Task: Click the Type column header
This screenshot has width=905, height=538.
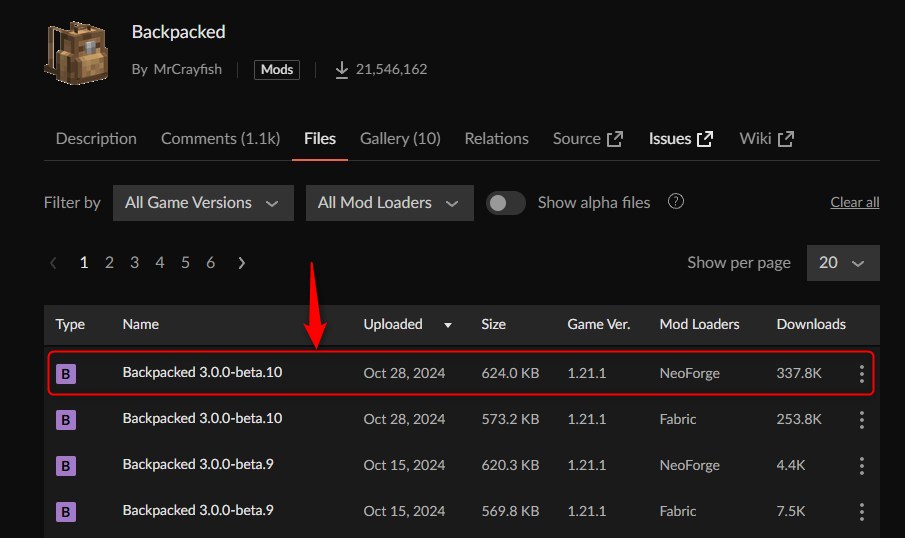Action: [x=70, y=324]
